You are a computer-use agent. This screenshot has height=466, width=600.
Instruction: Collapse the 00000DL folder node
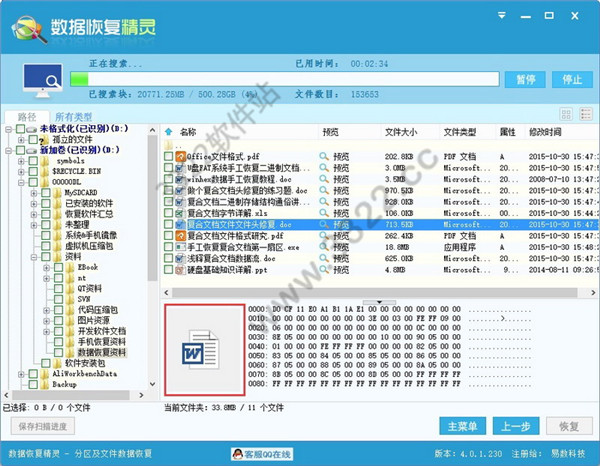pyautogui.click(x=21, y=182)
